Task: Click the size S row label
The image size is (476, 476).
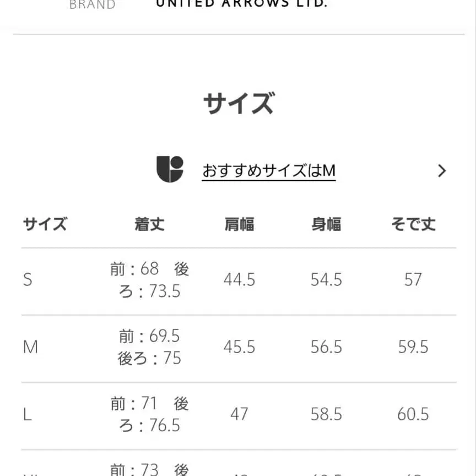Action: pos(28,280)
